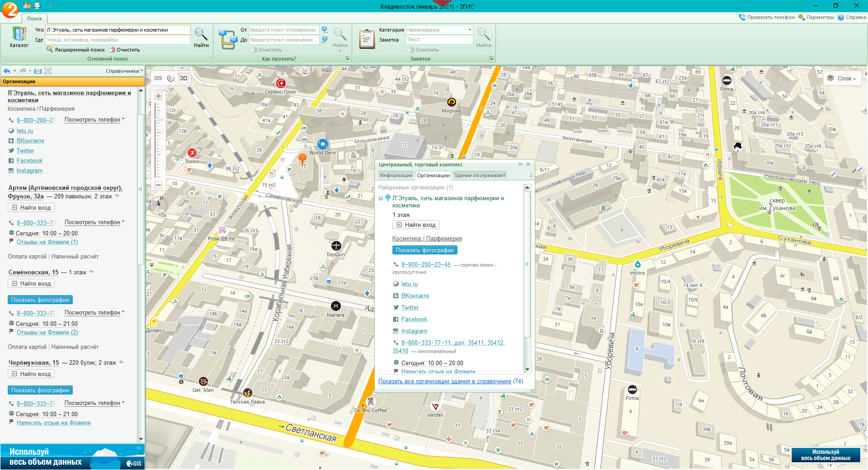Open Расширенный поиск advanced search
868x470 pixels.
click(75, 50)
